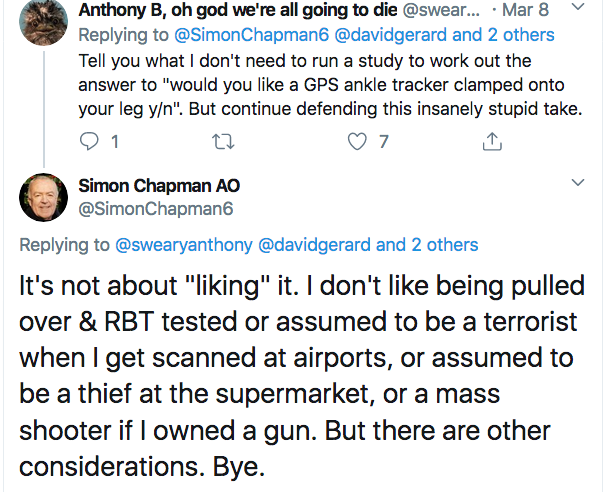606x492 pixels.
Task: Like the tweet with 7 likes
Action: point(356,142)
